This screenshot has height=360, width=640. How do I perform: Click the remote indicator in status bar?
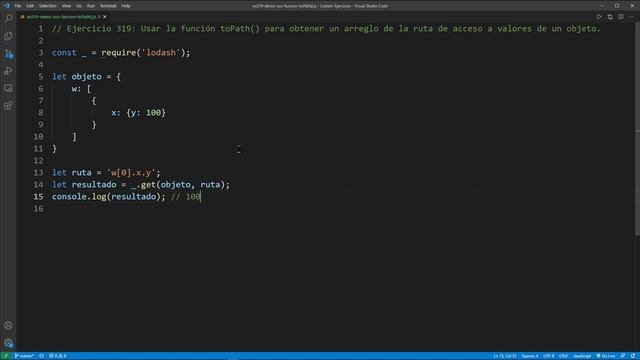pyautogui.click(x=6, y=356)
